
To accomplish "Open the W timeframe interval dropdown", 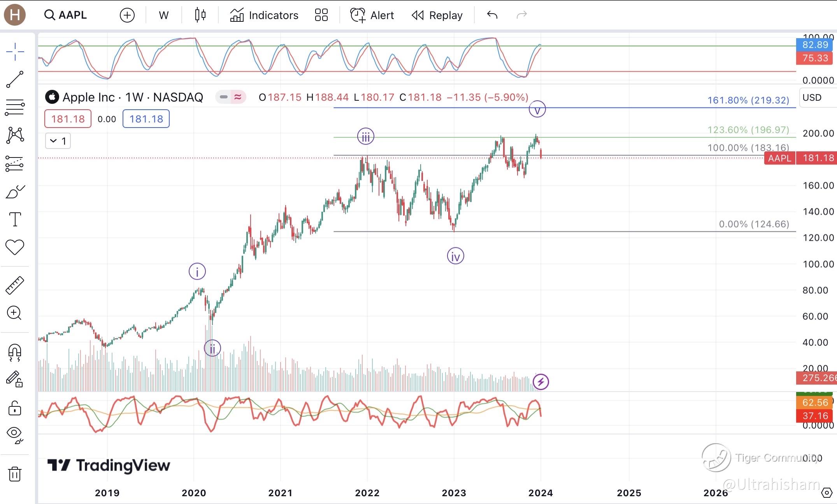I will pyautogui.click(x=163, y=15).
